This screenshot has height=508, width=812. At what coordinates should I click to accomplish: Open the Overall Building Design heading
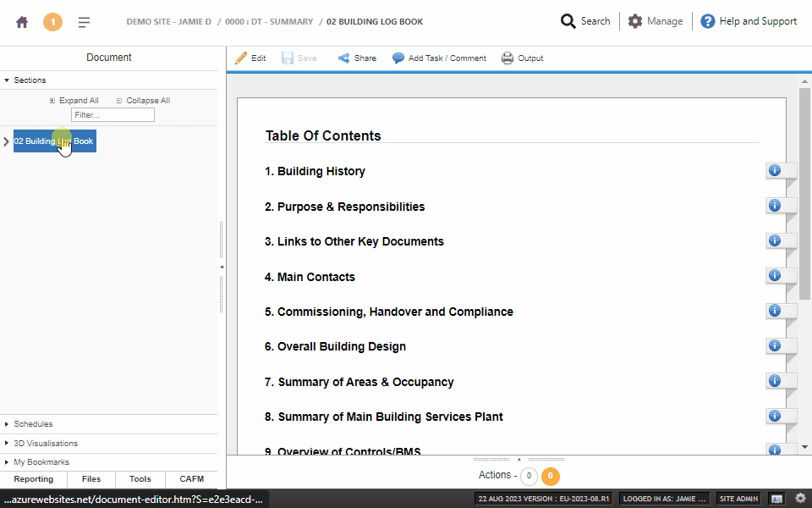point(335,346)
